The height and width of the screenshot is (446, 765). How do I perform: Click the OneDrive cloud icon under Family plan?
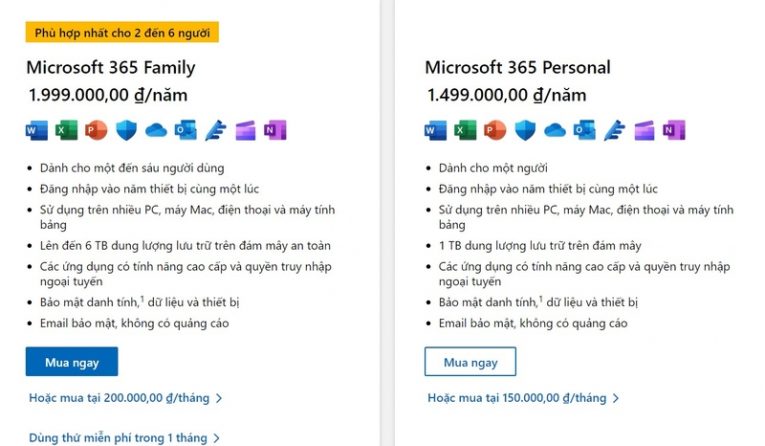click(156, 130)
